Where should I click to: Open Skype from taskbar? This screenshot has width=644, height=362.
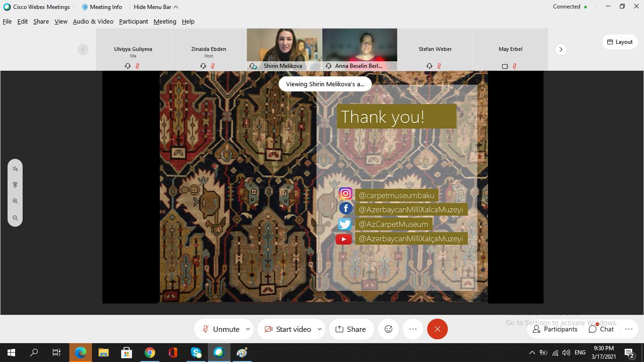[196, 353]
